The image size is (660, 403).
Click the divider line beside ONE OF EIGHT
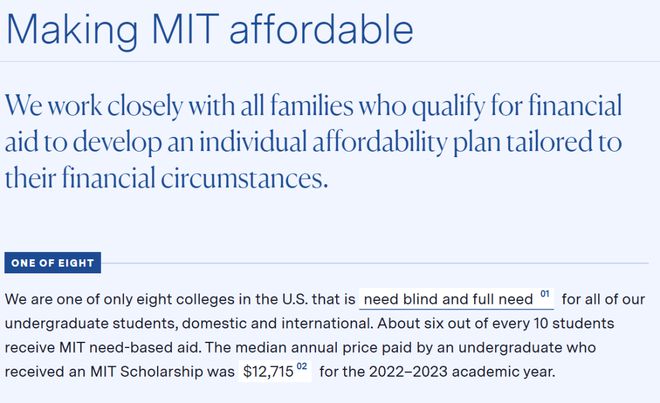click(x=375, y=263)
